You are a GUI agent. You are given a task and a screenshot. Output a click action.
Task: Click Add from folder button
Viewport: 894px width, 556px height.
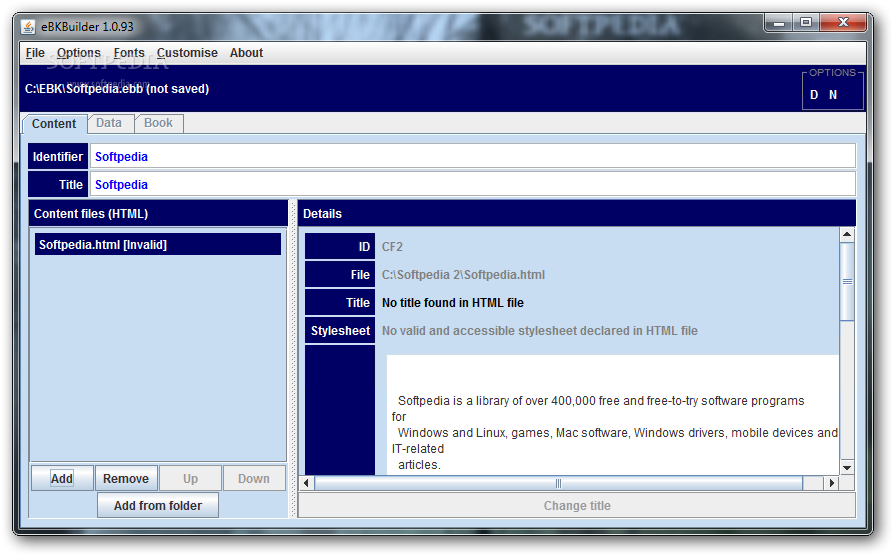point(158,505)
